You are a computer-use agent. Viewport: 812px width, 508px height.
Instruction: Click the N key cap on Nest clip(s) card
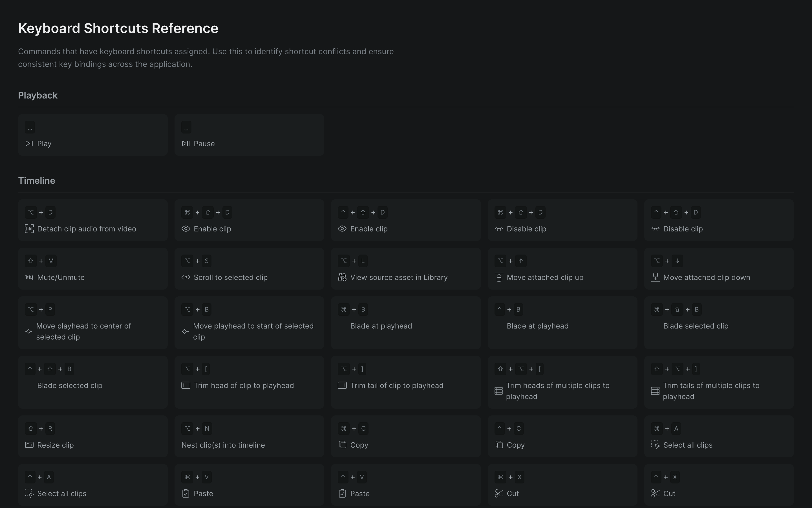point(207,428)
